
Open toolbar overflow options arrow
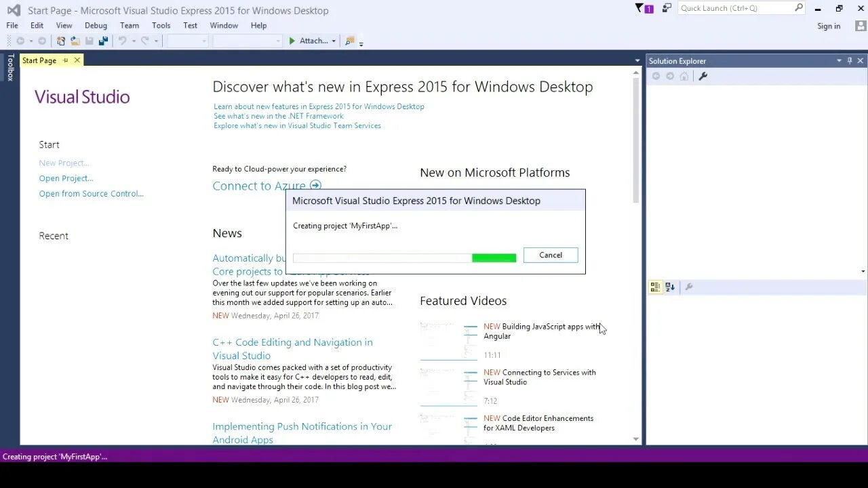click(x=361, y=43)
